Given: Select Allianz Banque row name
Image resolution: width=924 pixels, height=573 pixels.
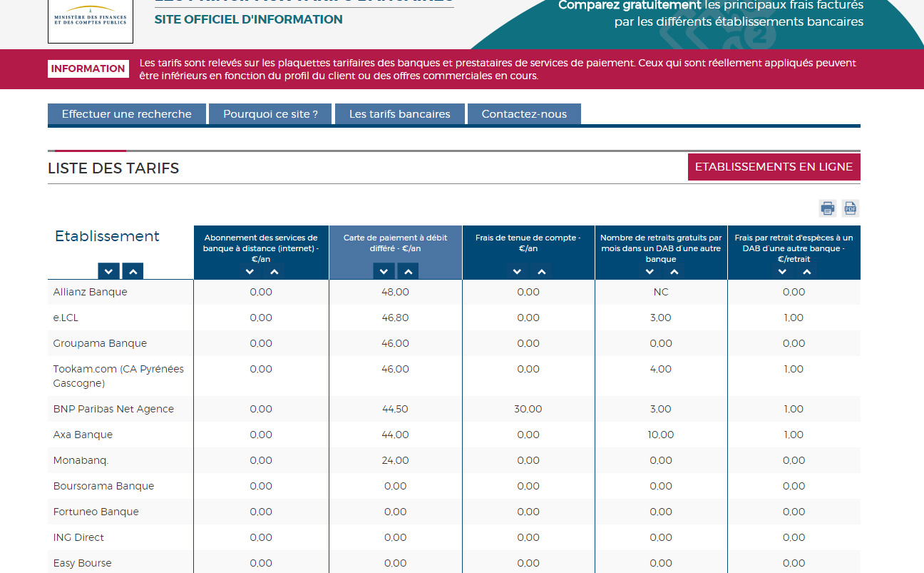Looking at the screenshot, I should point(91,292).
